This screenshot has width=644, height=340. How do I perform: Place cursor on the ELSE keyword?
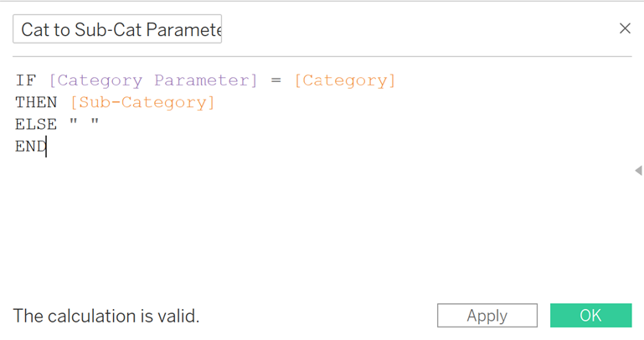(36, 125)
